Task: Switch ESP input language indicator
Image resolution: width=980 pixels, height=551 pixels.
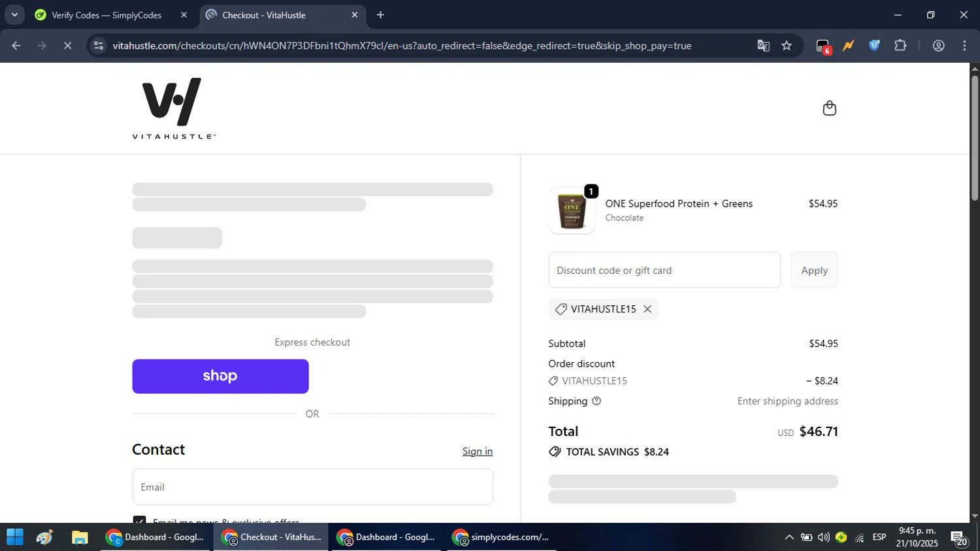Action: click(x=879, y=537)
